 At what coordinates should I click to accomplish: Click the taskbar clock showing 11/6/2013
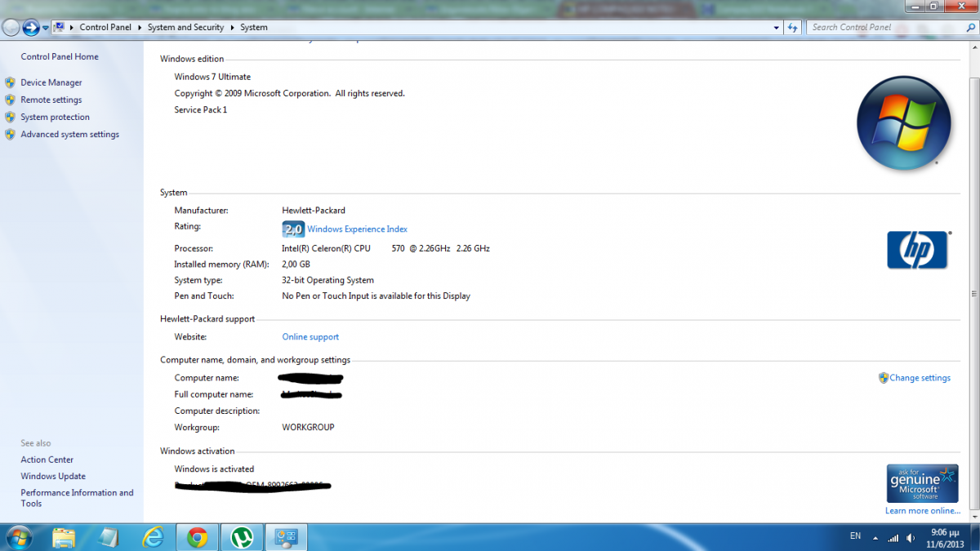point(944,537)
